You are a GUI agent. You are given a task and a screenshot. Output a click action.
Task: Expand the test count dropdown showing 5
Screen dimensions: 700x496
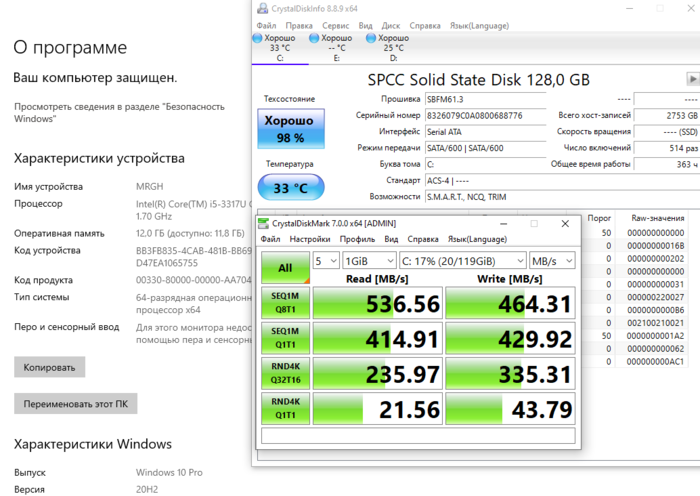(326, 261)
